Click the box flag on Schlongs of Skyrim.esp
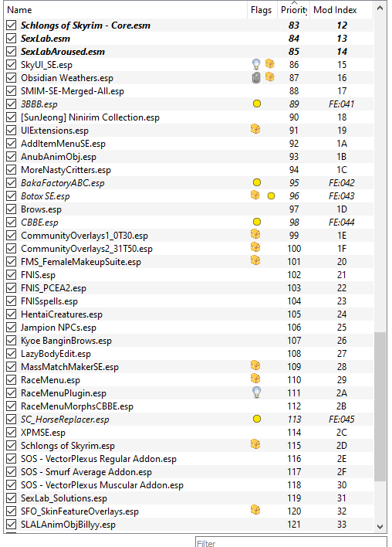Viewport: 392px width, 547px height. tap(255, 444)
